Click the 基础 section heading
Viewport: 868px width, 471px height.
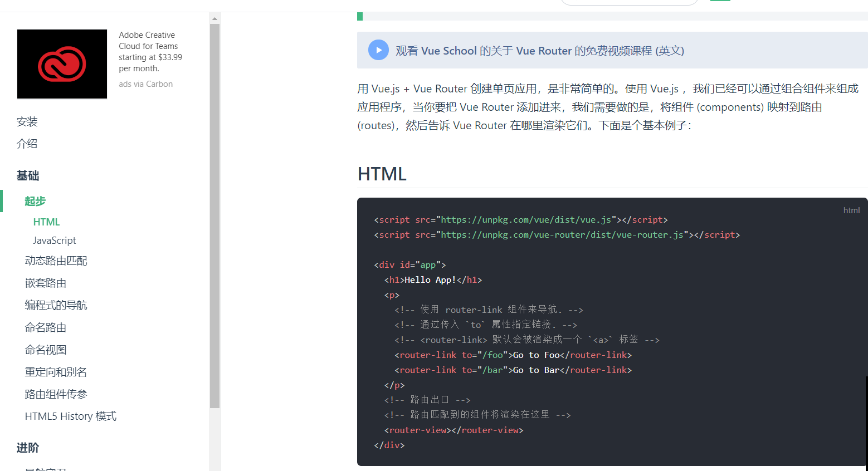click(28, 176)
